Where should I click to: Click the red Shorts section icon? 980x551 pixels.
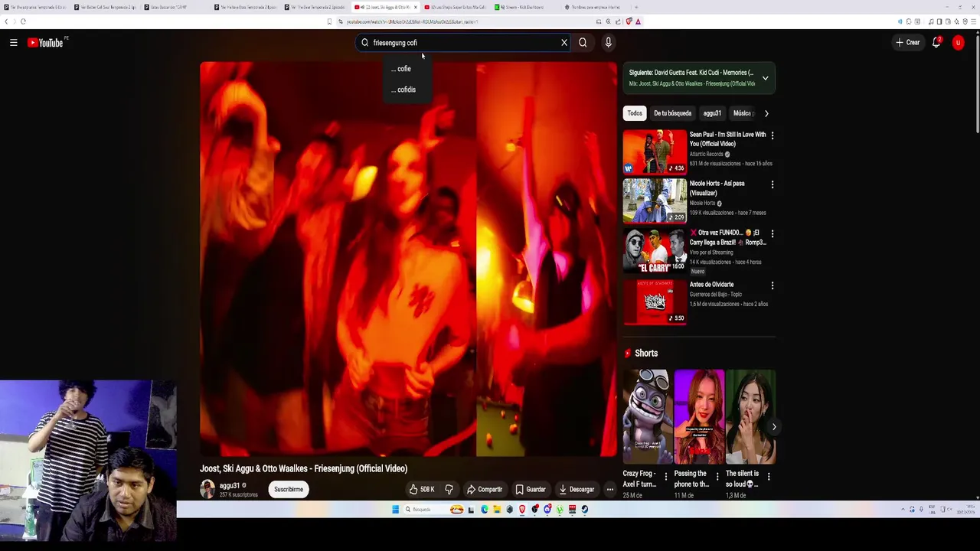pyautogui.click(x=628, y=354)
